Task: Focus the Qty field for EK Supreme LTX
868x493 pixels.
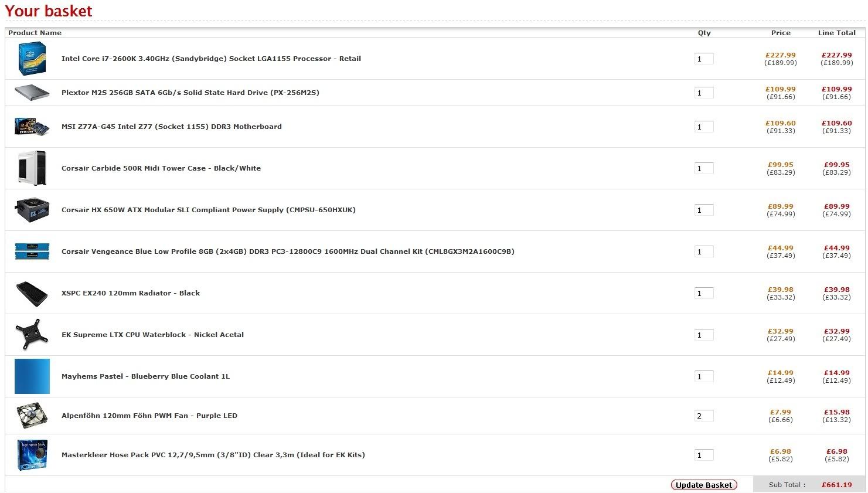Action: click(x=704, y=335)
